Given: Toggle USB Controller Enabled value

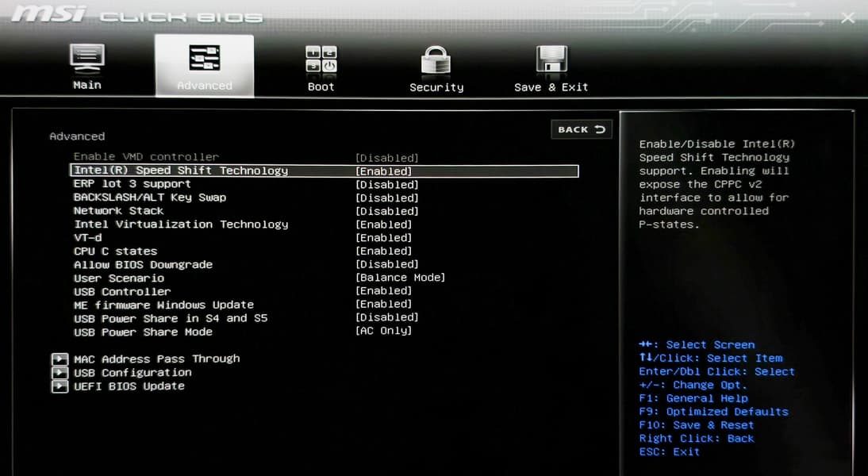Looking at the screenshot, I should pyautogui.click(x=384, y=290).
